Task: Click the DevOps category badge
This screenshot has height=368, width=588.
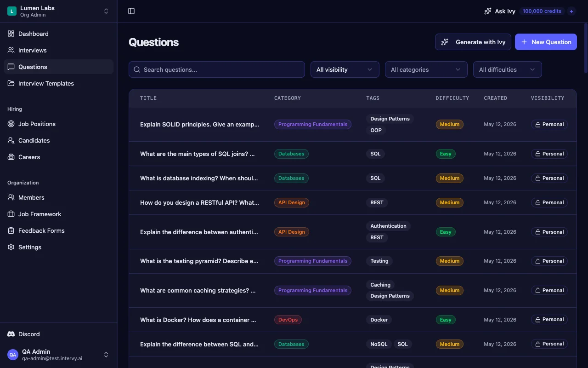Action: (x=288, y=320)
